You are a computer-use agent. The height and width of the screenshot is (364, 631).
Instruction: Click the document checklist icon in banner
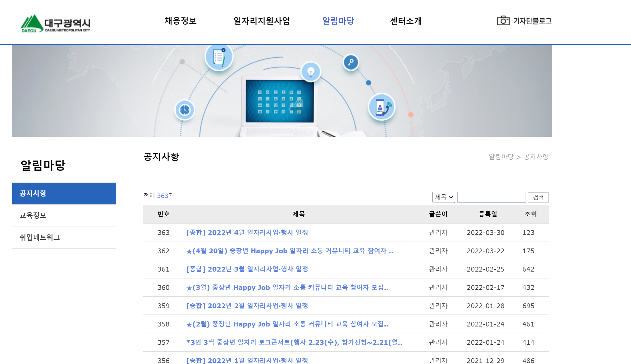pyautogui.click(x=219, y=57)
